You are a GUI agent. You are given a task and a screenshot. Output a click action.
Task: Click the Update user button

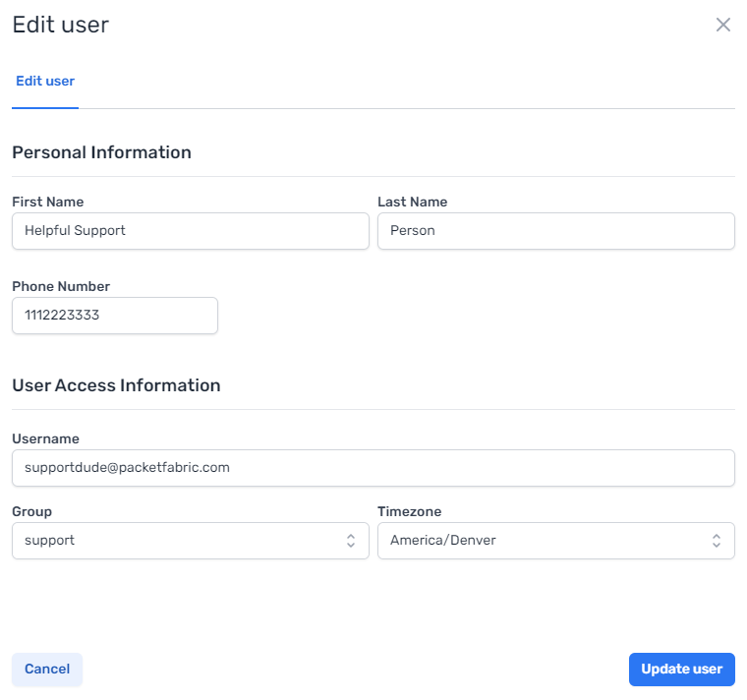(681, 669)
